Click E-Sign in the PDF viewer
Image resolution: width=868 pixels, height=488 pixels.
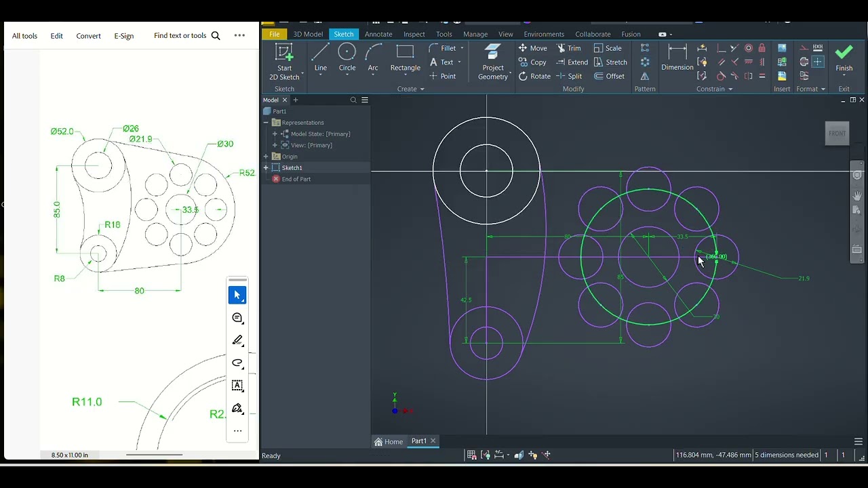point(124,36)
